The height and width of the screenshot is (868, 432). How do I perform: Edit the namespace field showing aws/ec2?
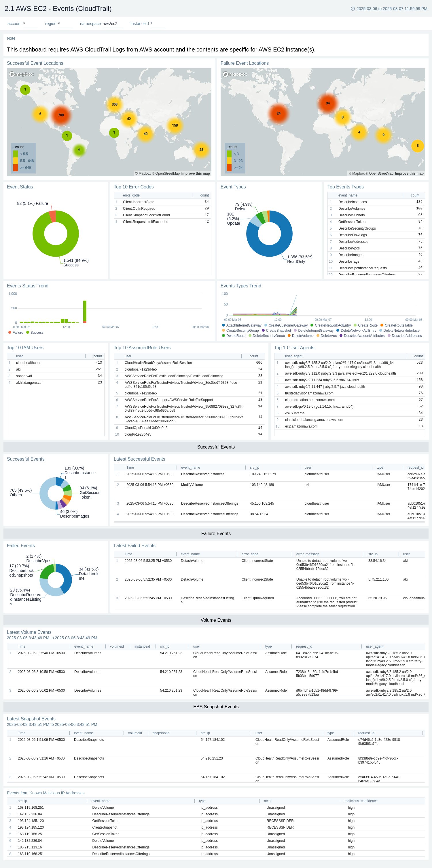(x=113, y=24)
